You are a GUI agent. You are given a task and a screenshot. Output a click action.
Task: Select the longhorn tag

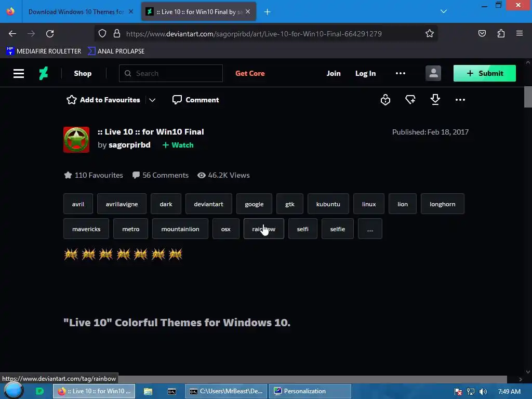click(x=443, y=204)
